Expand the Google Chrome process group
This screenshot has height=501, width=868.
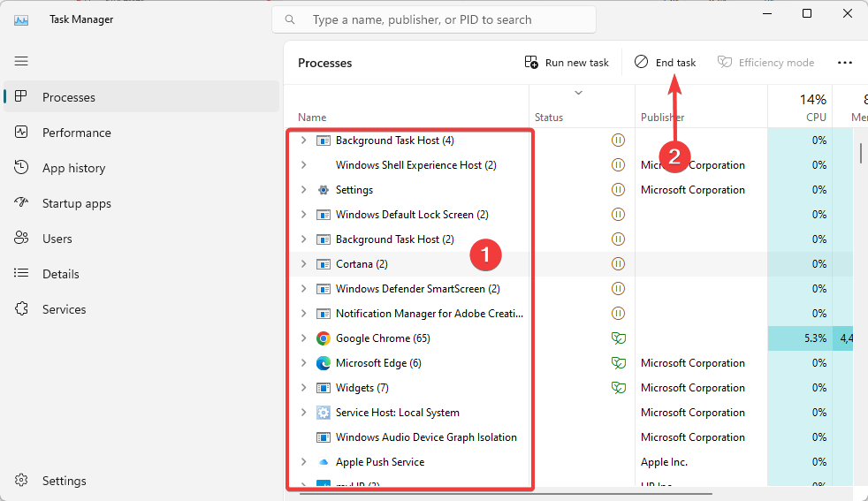(x=303, y=338)
